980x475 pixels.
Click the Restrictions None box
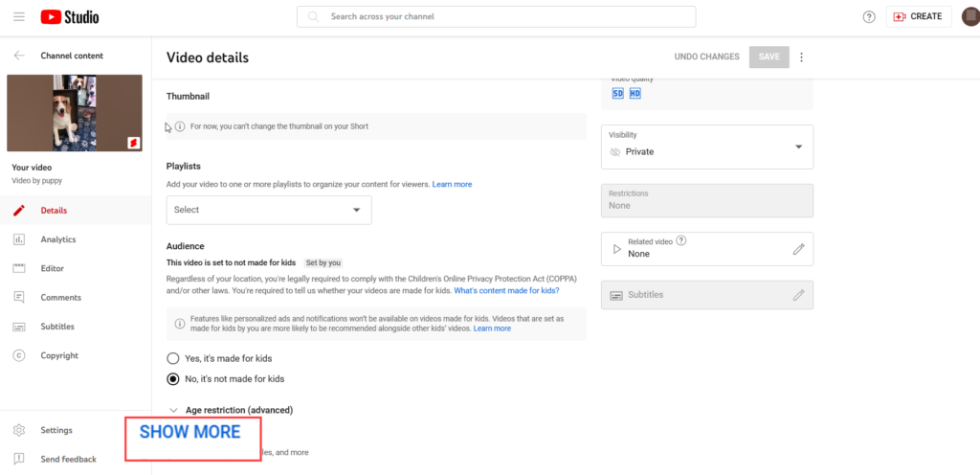click(x=707, y=200)
